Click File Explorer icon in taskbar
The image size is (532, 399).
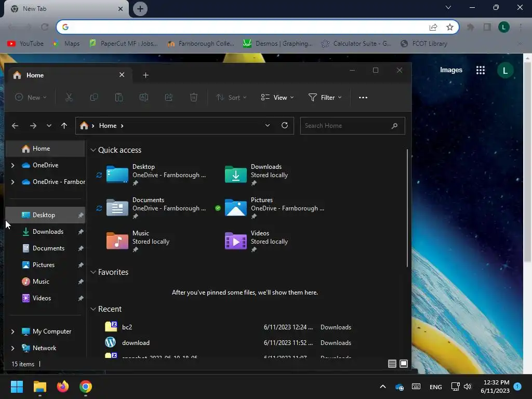pos(39,387)
